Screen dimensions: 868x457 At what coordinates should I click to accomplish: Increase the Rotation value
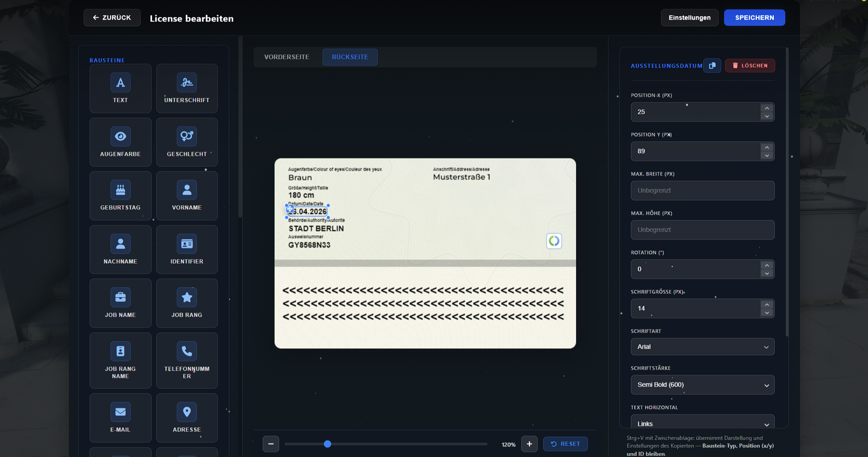tap(767, 265)
